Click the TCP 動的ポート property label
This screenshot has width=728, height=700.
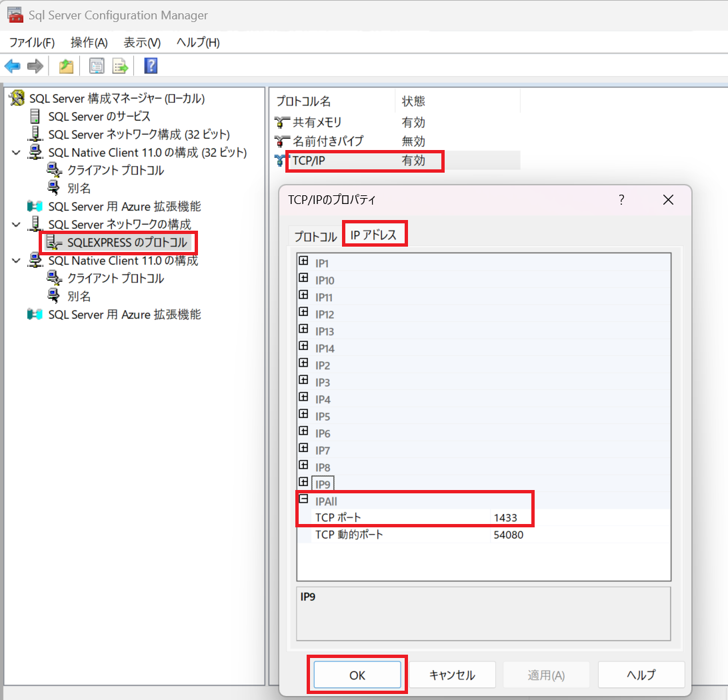[349, 535]
